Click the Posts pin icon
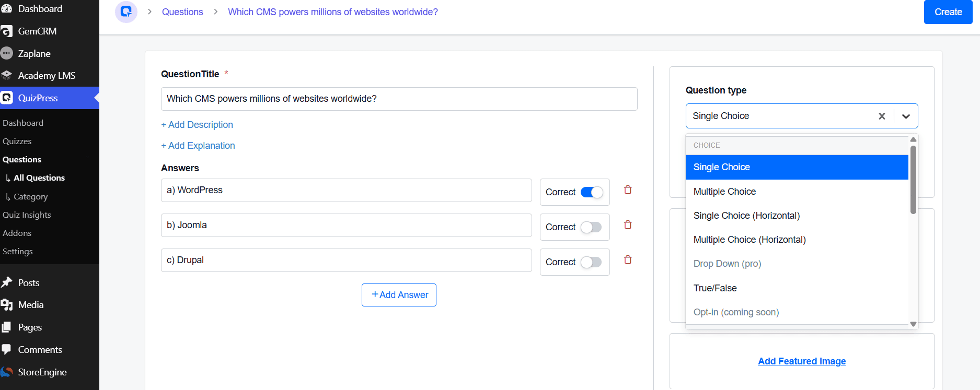The image size is (980, 390). click(x=7, y=282)
